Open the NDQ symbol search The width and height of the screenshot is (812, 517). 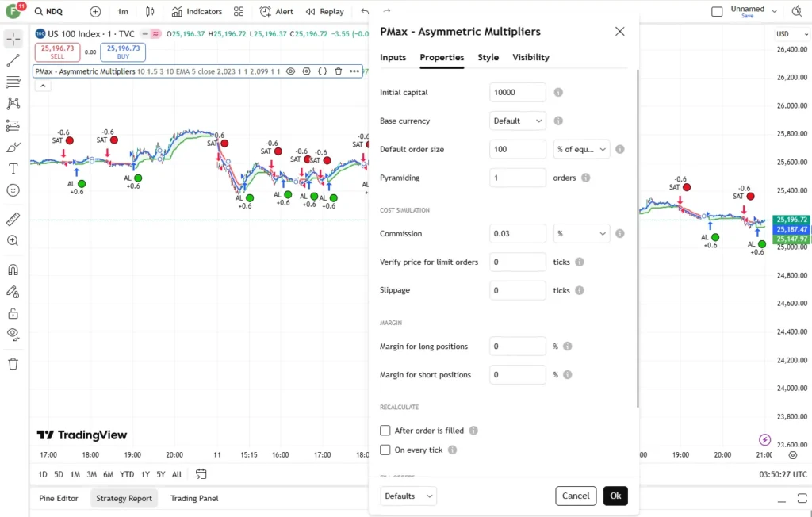(x=48, y=11)
